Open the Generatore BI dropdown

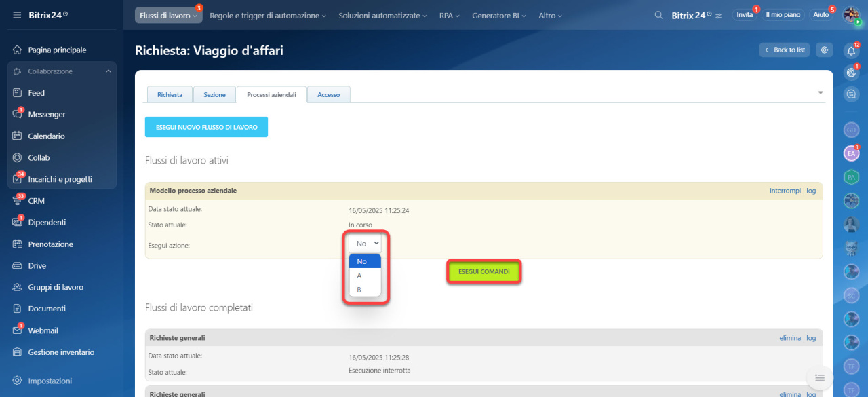[500, 15]
